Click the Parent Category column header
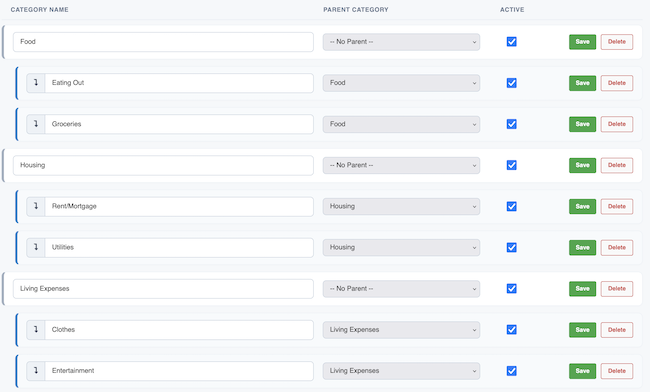Viewport: 650px width, 392px height. pyautogui.click(x=356, y=10)
